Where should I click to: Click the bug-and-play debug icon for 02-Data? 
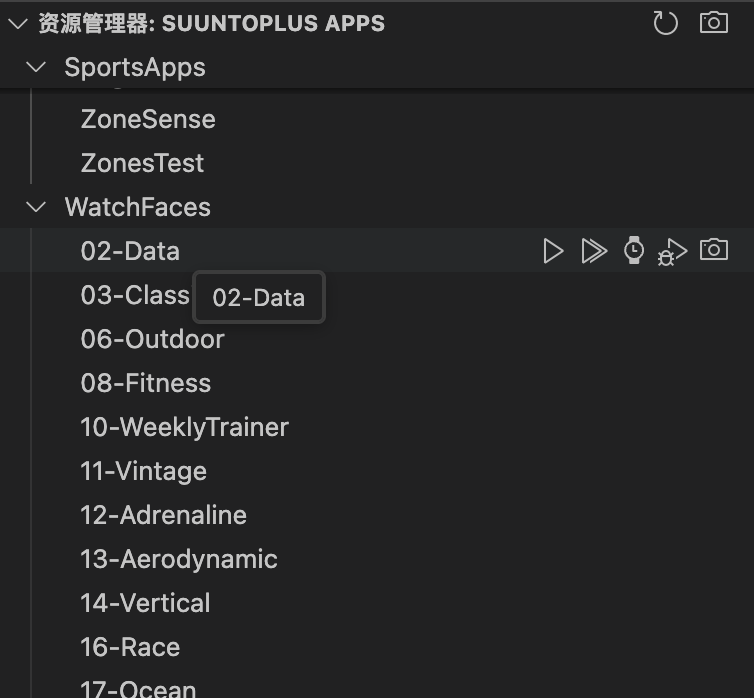point(672,252)
